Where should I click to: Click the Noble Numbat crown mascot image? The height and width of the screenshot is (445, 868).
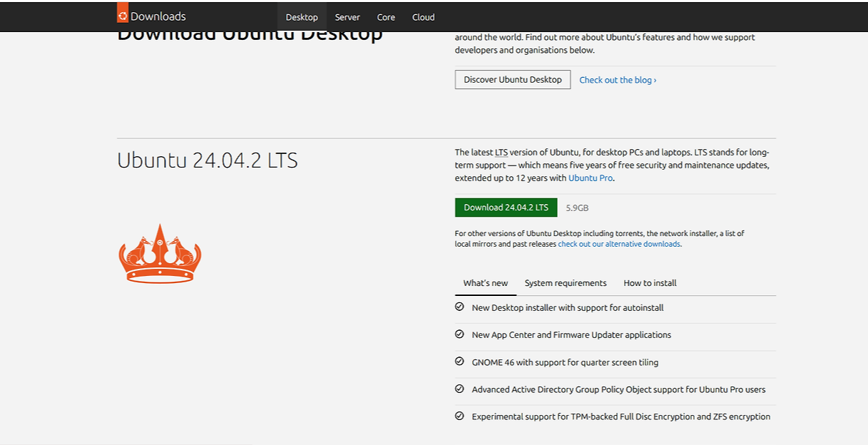160,254
